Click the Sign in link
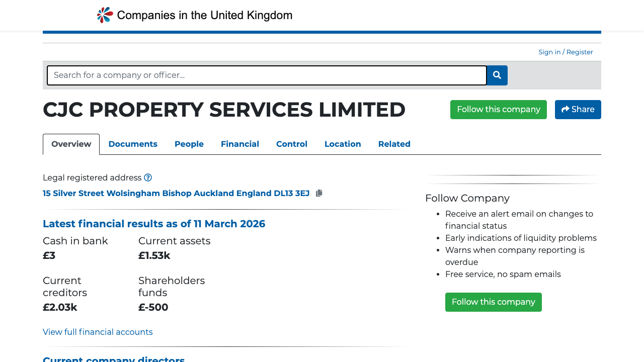 coord(549,52)
